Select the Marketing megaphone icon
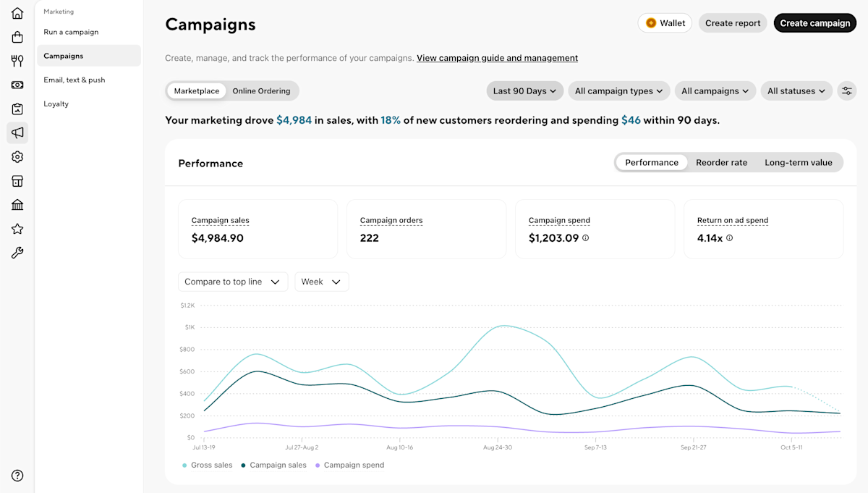This screenshot has width=868, height=493. click(x=17, y=132)
